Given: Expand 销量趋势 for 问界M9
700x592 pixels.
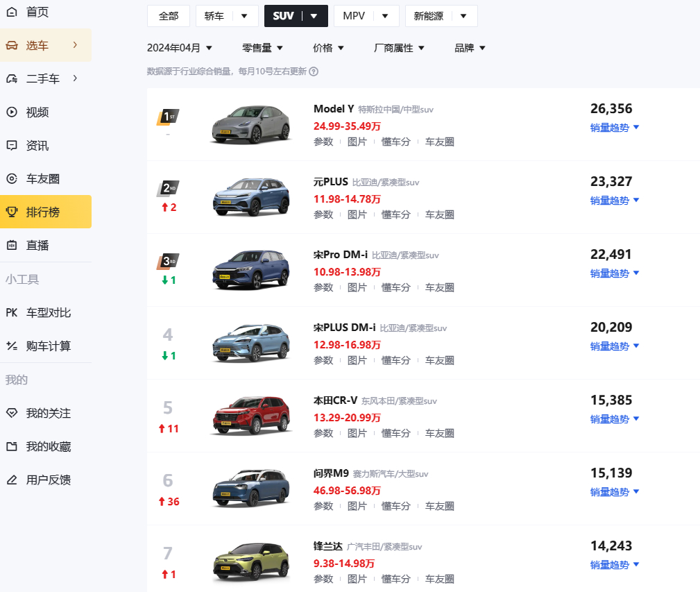Looking at the screenshot, I should (614, 491).
